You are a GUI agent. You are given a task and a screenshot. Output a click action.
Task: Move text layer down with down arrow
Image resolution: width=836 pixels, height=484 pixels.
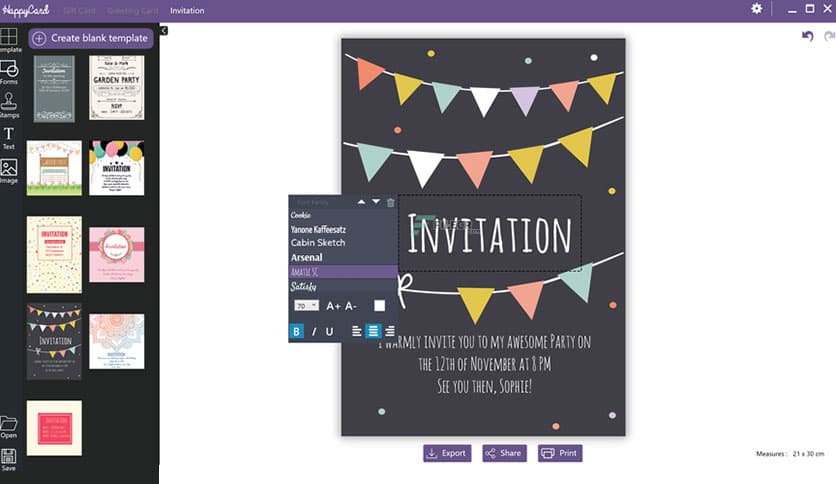[376, 202]
